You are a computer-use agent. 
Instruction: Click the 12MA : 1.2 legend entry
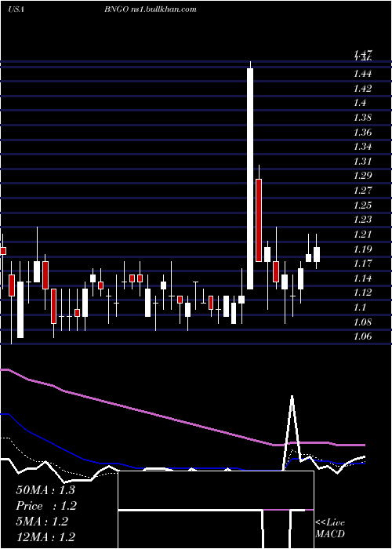point(45,536)
